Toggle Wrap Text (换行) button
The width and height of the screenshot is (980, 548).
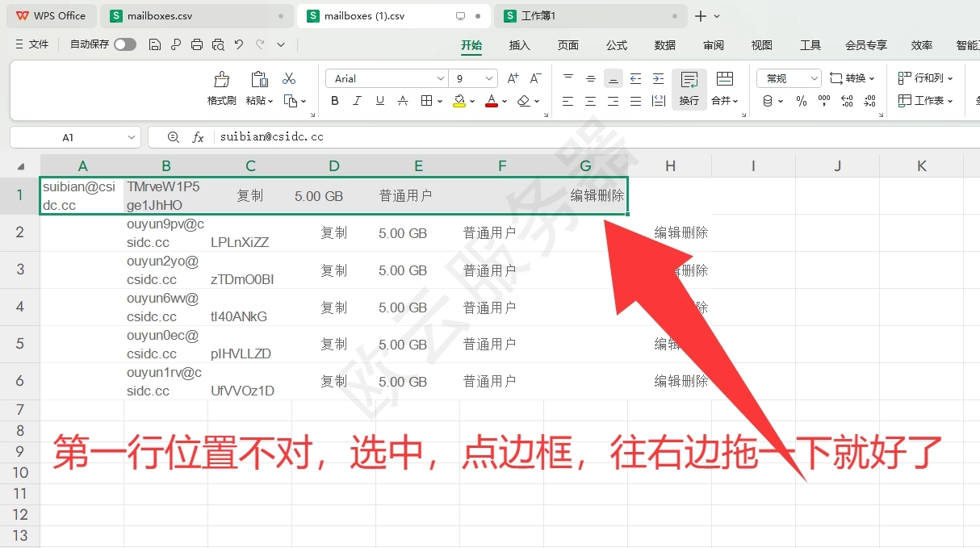(689, 88)
